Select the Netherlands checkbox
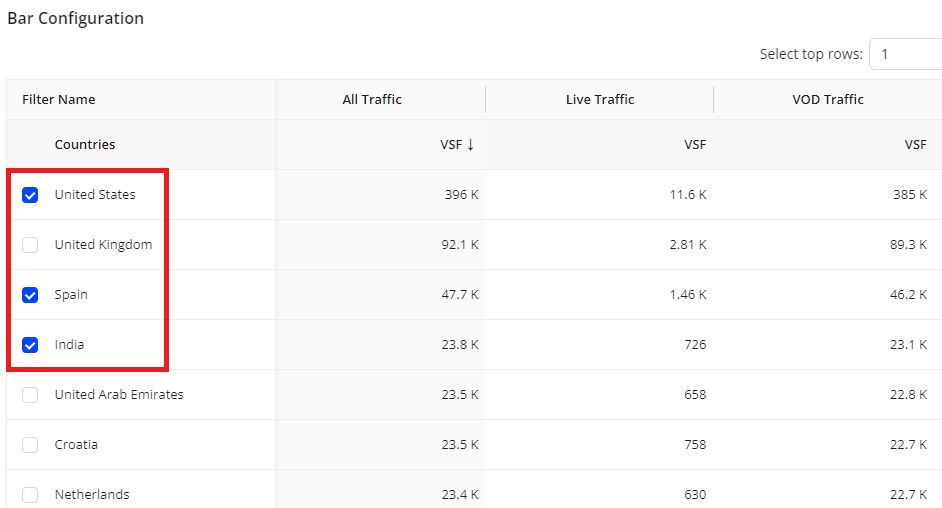 click(30, 495)
